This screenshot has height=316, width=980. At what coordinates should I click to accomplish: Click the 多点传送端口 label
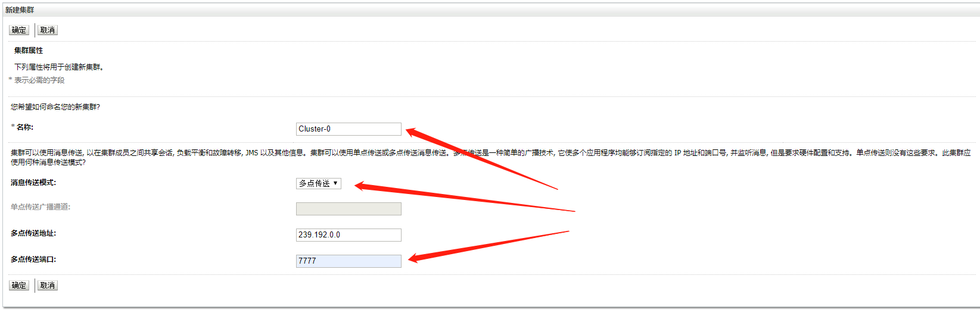[33, 259]
